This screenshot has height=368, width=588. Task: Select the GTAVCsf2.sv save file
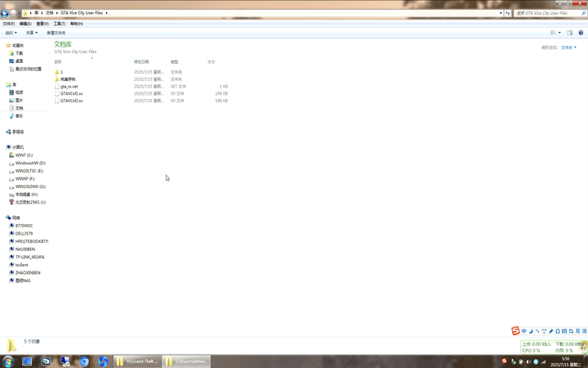pos(71,101)
